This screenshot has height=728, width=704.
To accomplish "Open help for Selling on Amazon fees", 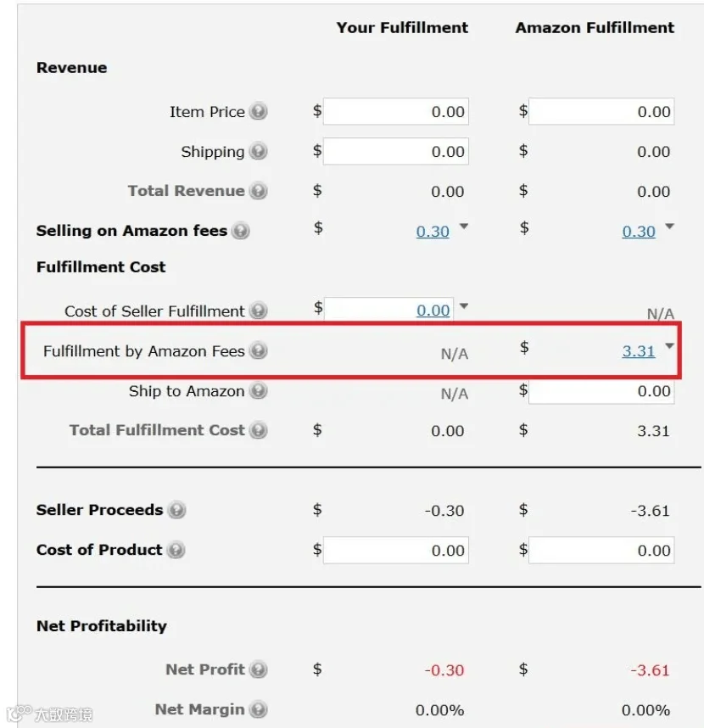I will point(240,231).
